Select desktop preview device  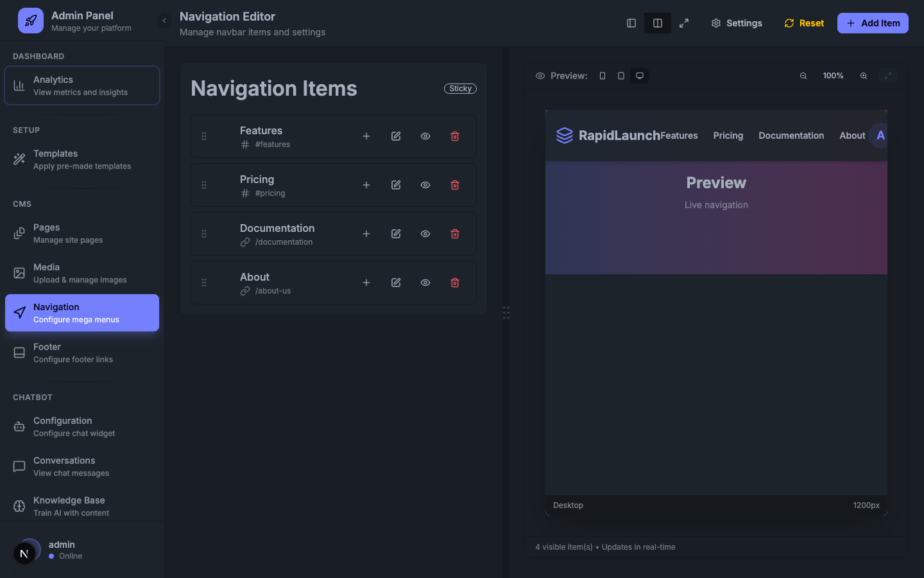[x=640, y=76]
